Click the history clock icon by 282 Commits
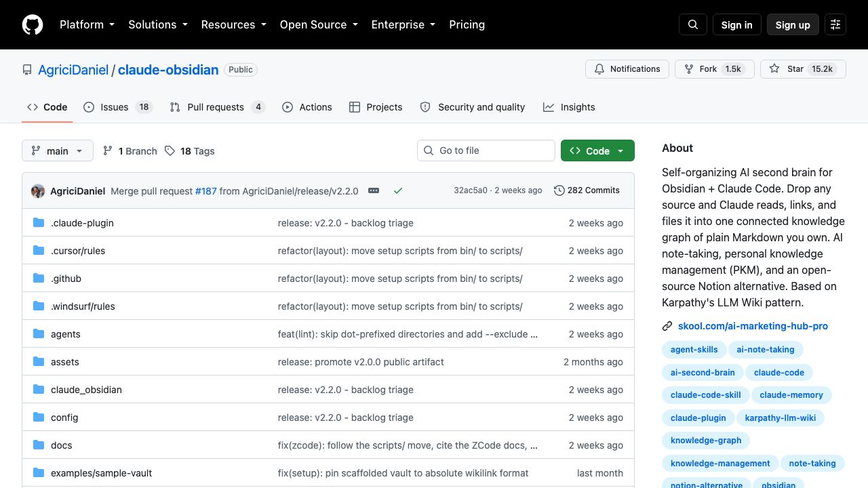868x488 pixels. (559, 190)
